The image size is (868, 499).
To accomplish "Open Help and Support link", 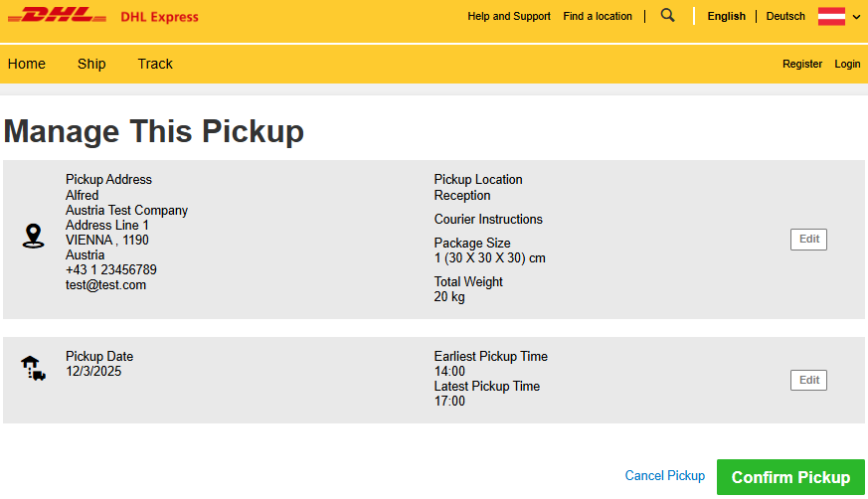I will click(x=509, y=16).
